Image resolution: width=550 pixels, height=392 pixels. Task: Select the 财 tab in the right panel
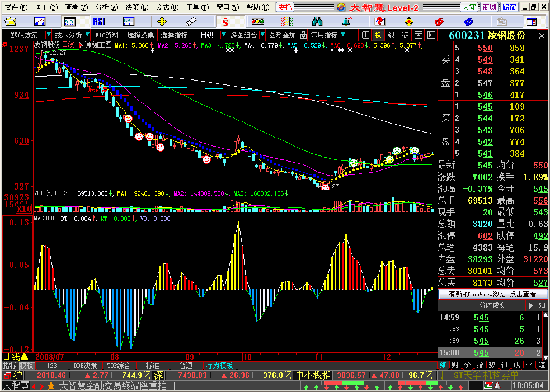pyautogui.click(x=455, y=365)
